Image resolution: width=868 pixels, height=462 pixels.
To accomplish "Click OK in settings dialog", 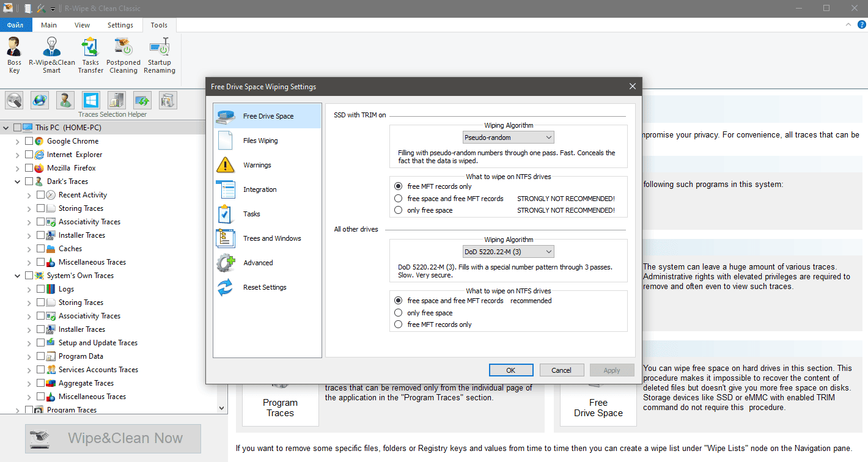I will pyautogui.click(x=511, y=370).
